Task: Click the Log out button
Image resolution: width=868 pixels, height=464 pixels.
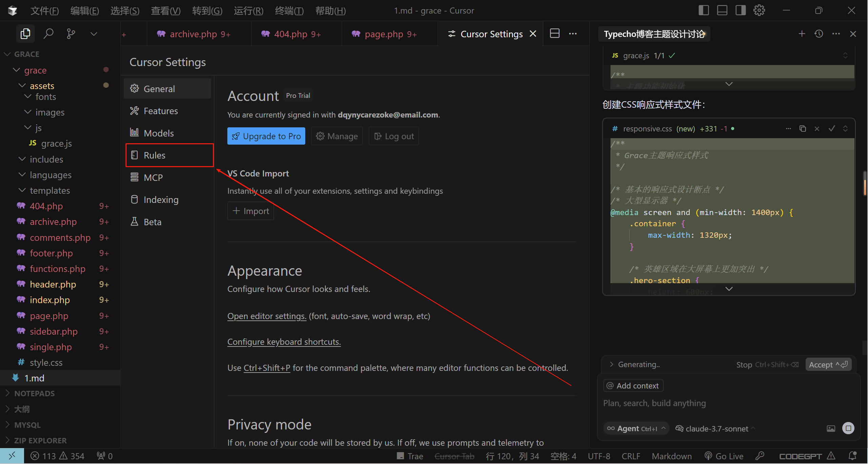Action: coord(394,136)
